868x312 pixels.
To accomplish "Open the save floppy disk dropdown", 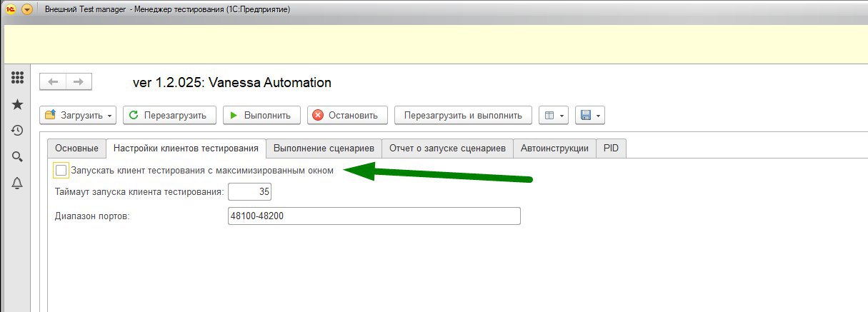I will 590,115.
